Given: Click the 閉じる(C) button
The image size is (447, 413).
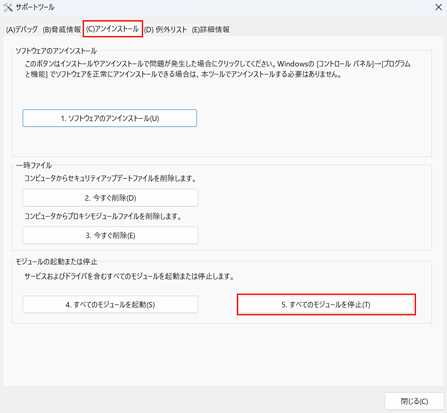Looking at the screenshot, I should (414, 401).
